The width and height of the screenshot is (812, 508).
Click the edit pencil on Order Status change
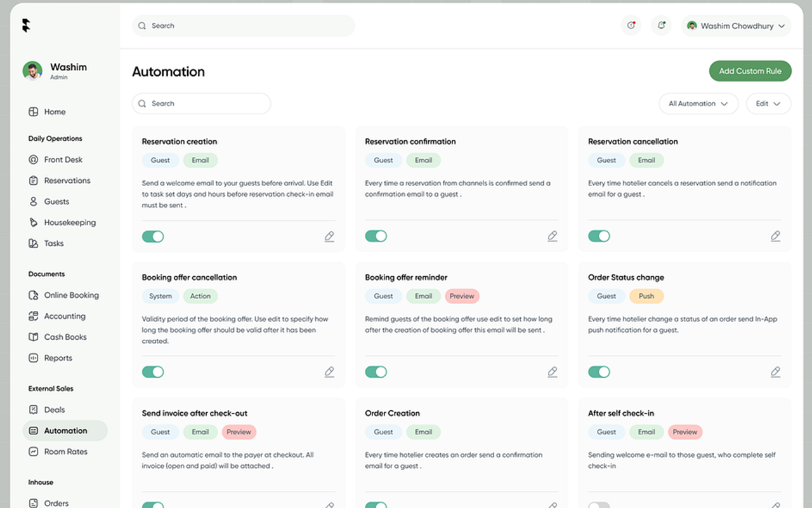pyautogui.click(x=775, y=371)
